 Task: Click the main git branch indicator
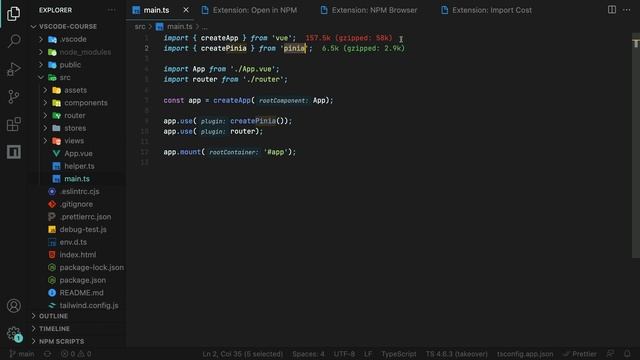tap(22, 354)
